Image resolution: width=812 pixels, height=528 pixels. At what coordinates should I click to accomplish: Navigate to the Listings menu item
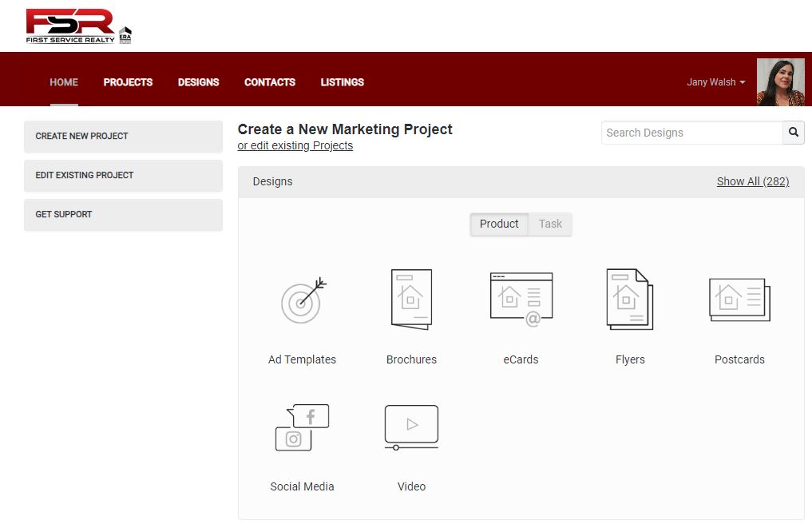pyautogui.click(x=342, y=82)
